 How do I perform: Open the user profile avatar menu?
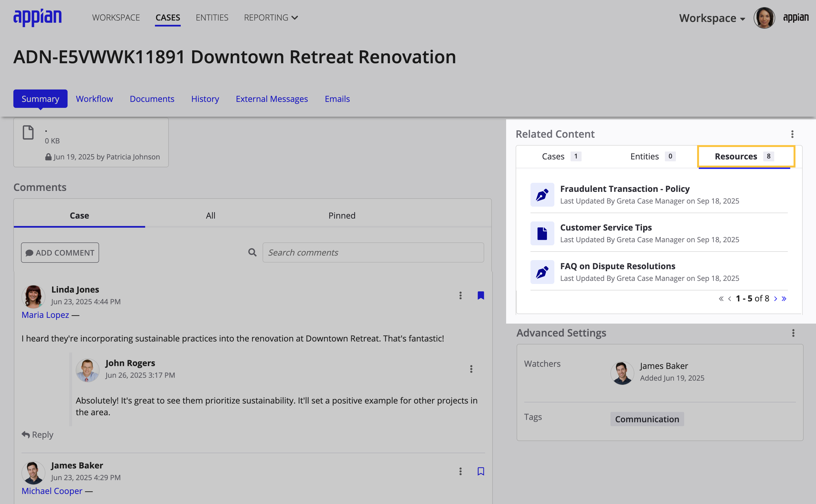(764, 18)
